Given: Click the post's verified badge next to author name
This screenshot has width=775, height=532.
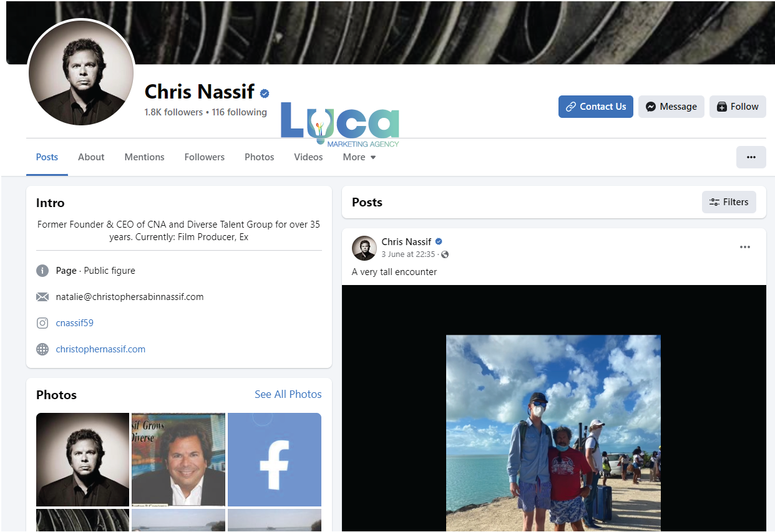Looking at the screenshot, I should click(439, 241).
